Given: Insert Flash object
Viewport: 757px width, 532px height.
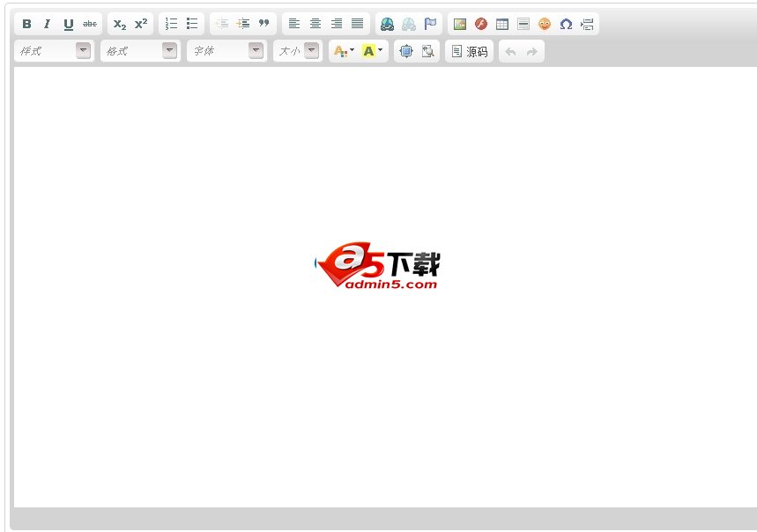Looking at the screenshot, I should [x=481, y=24].
